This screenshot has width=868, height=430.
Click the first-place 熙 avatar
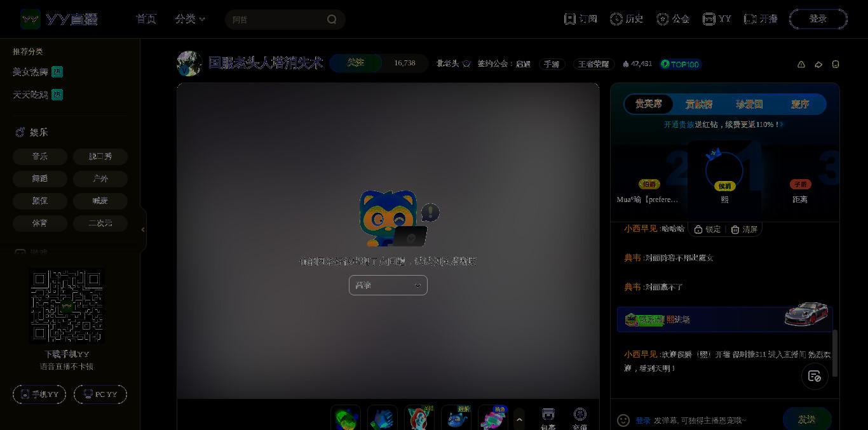[x=724, y=170]
